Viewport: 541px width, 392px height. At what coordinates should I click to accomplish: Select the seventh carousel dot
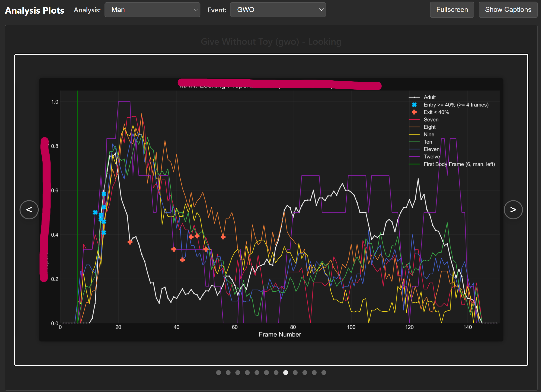pyautogui.click(x=276, y=372)
